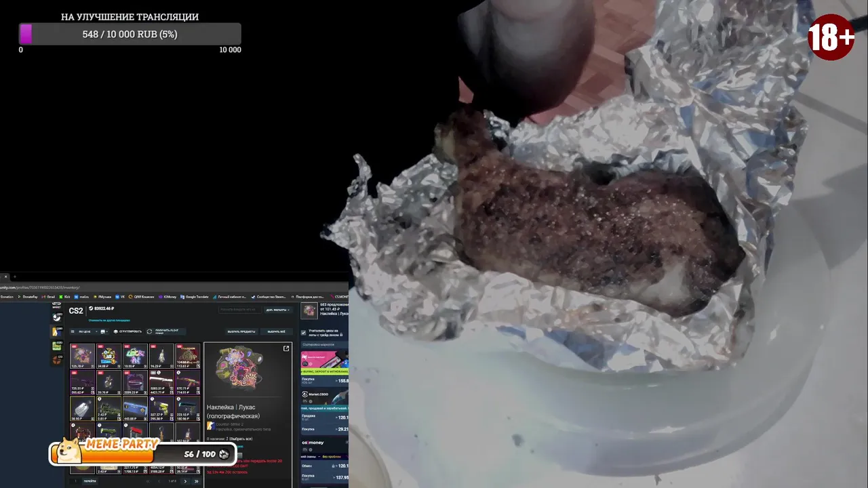This screenshot has width=868, height=488.
Task: Click the group items stack icon
Action: pos(115,331)
